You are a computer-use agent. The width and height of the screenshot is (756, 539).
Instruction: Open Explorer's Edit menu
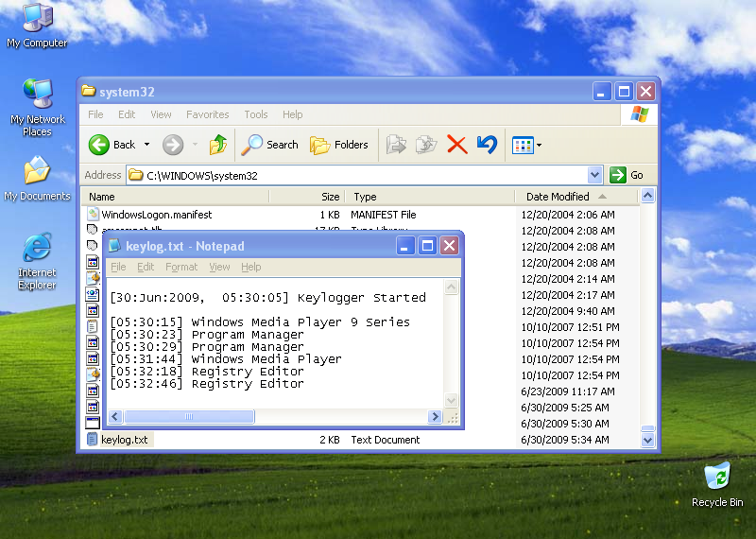tap(127, 114)
